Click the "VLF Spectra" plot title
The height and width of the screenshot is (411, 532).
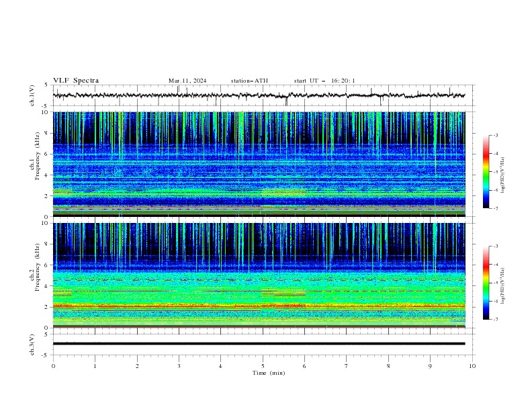(76, 81)
